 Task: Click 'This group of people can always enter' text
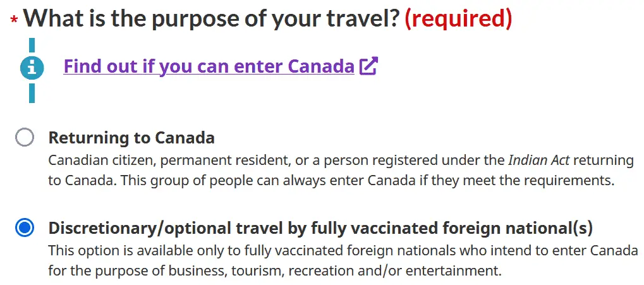tap(190, 180)
